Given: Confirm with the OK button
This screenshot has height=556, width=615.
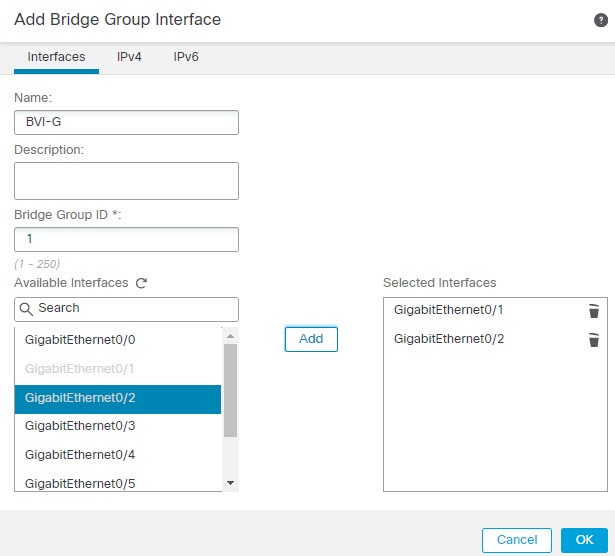Looking at the screenshot, I should [584, 540].
